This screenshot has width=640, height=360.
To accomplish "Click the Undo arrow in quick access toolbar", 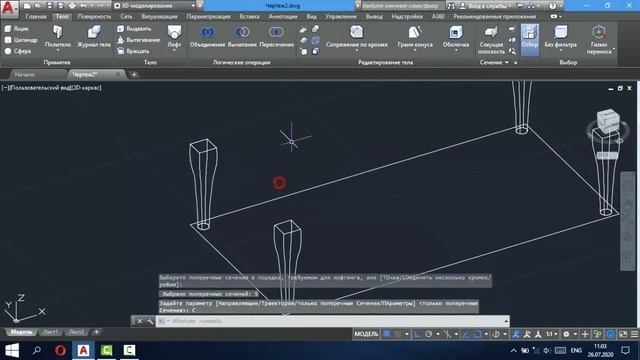I will click(x=83, y=6).
